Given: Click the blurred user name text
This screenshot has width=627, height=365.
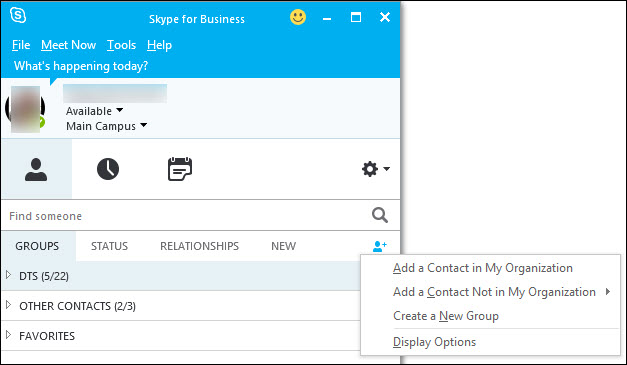Looking at the screenshot, I should (115, 93).
